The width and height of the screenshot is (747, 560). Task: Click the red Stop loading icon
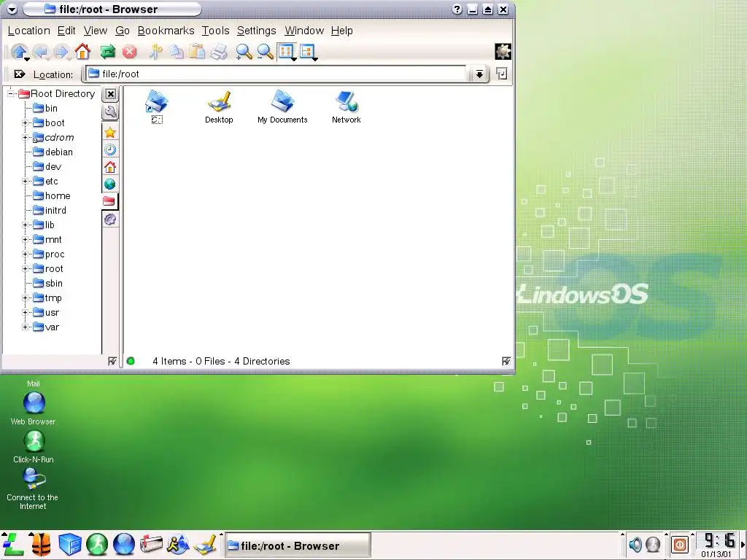click(130, 52)
